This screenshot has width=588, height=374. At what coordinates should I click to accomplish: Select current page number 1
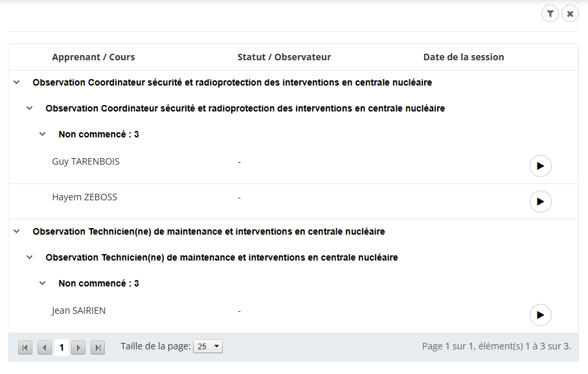62,347
